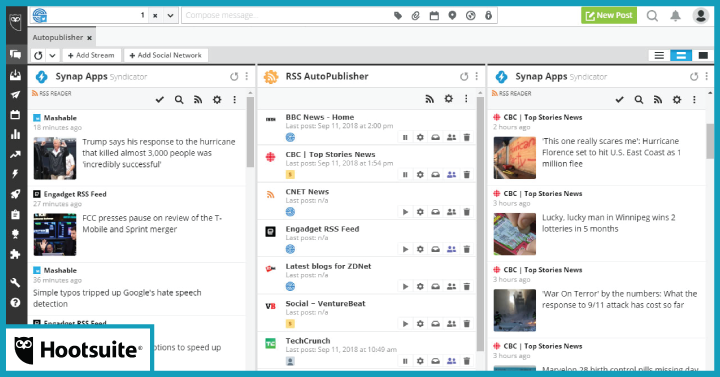The height and width of the screenshot is (377, 720).
Task: Click New Post button
Action: click(609, 16)
